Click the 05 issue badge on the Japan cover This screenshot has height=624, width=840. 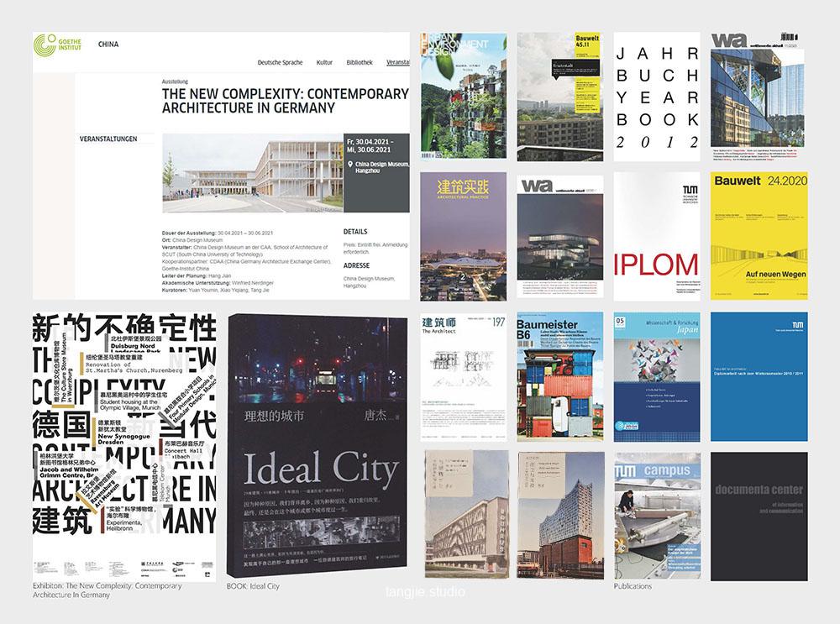[x=622, y=322]
